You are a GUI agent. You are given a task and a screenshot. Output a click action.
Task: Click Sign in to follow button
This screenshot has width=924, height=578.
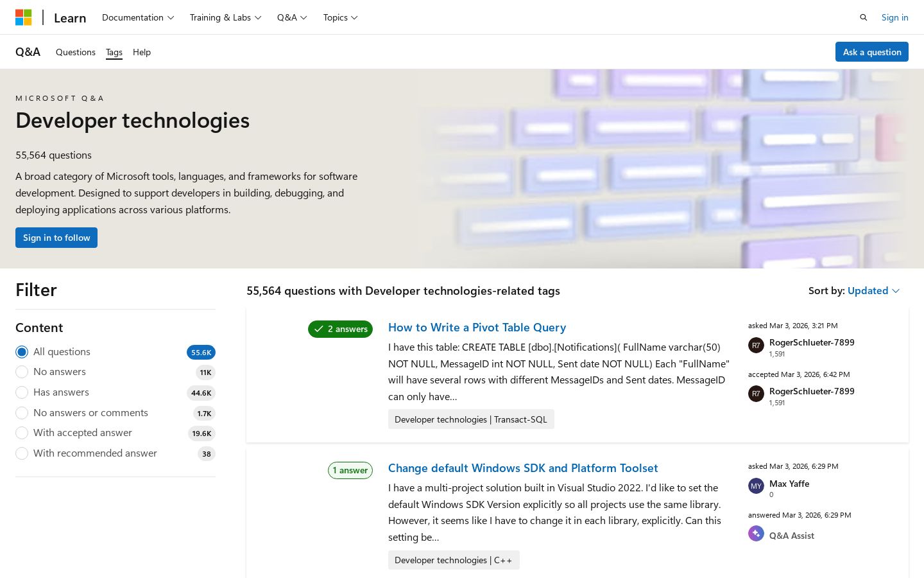[x=56, y=238]
